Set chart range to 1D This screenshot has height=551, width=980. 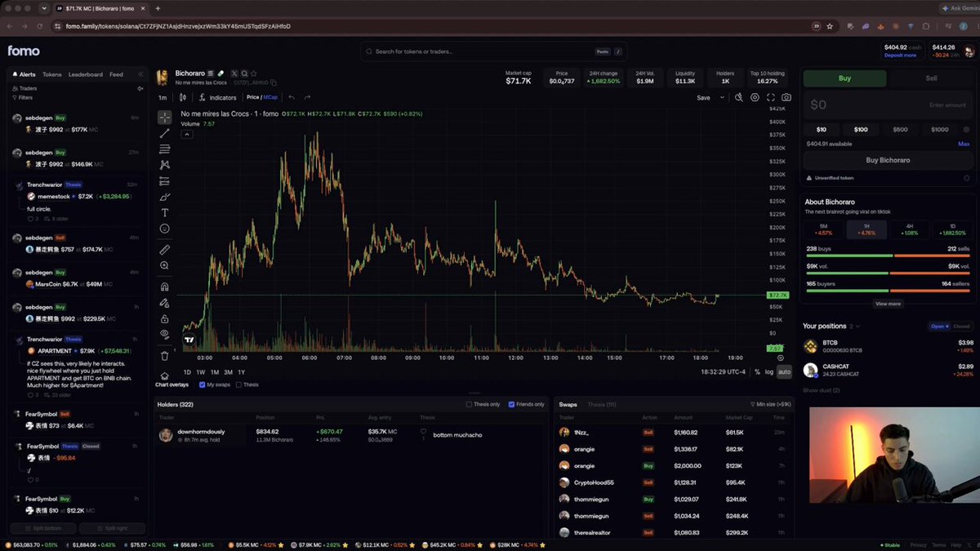pyautogui.click(x=187, y=371)
